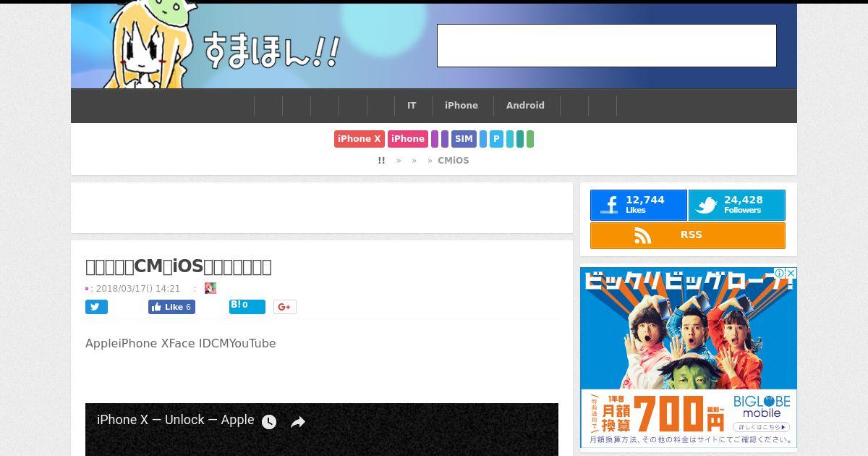Select the SIM tag pill
This screenshot has height=456, width=868.
coord(464,139)
